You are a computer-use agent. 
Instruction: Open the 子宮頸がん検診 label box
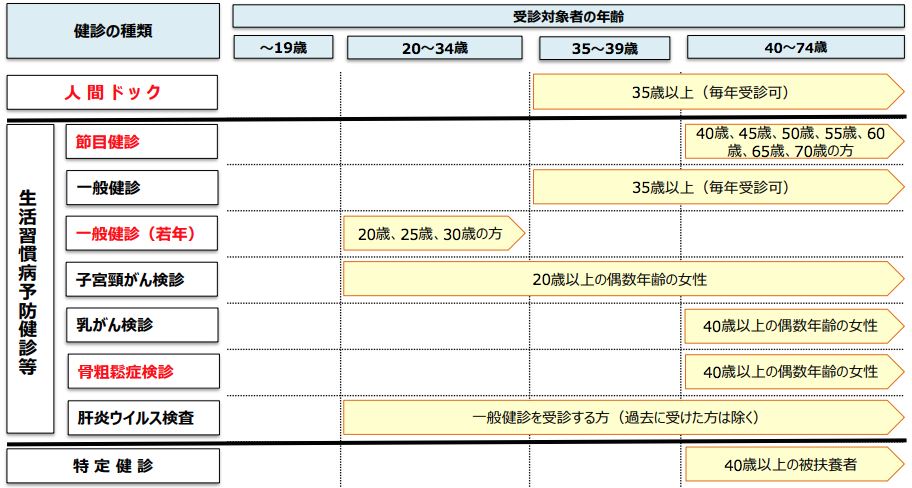click(141, 280)
